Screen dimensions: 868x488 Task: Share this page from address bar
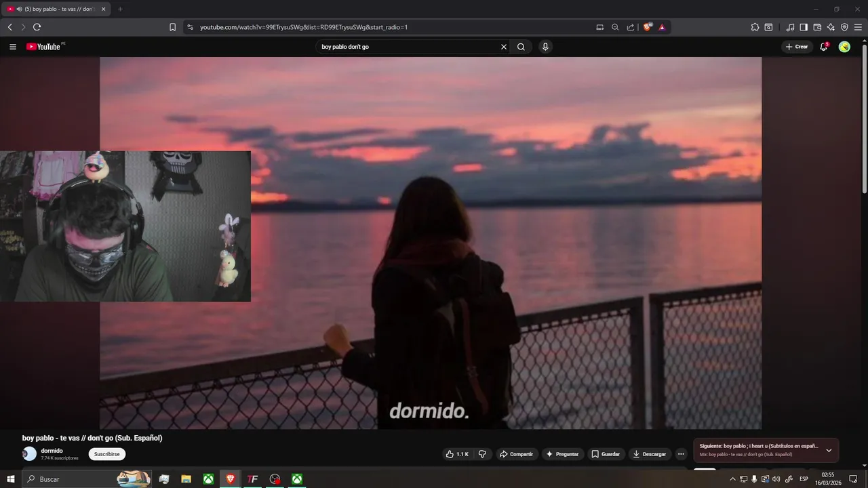point(631,27)
